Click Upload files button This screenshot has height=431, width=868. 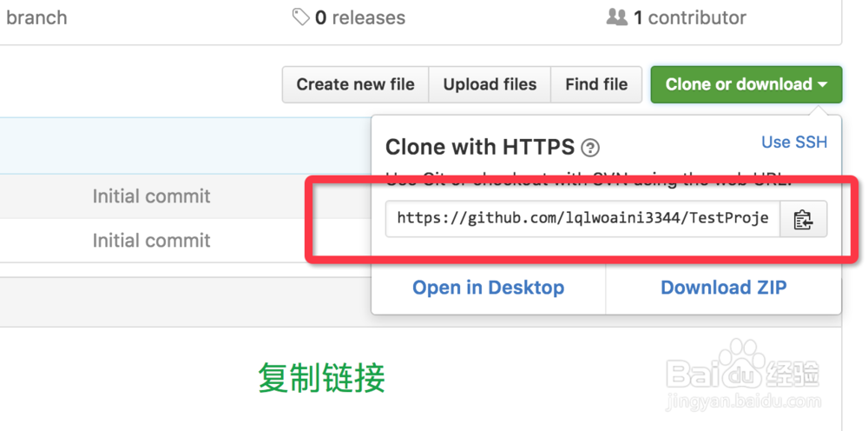490,85
